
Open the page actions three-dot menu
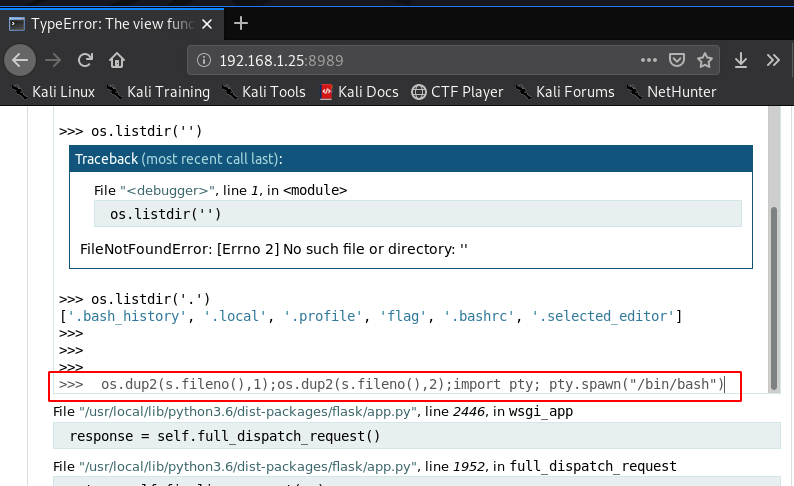coord(649,60)
